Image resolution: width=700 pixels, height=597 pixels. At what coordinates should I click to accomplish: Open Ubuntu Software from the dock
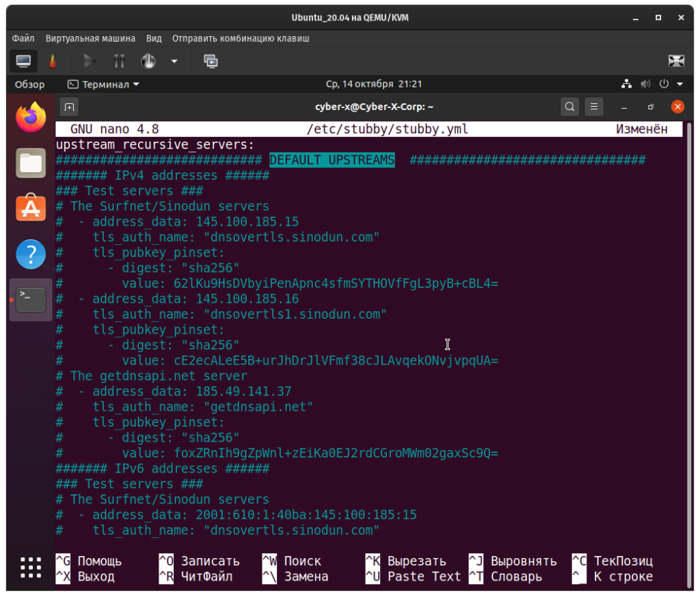click(31, 209)
